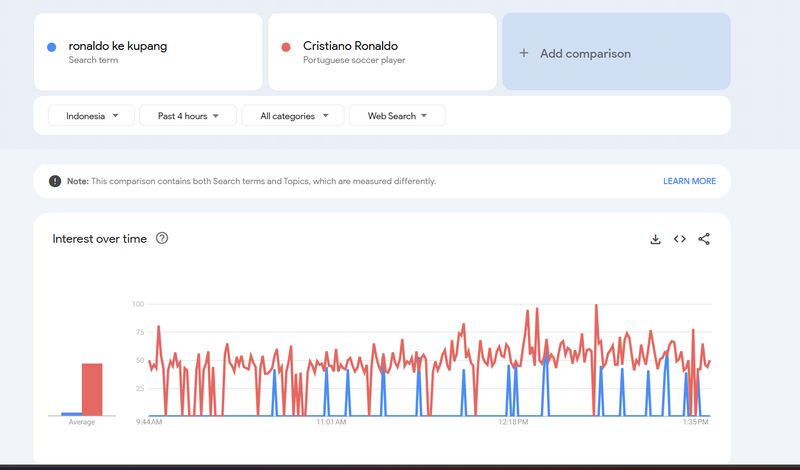This screenshot has height=470, width=800.
Task: Click the note exclamation icon
Action: coord(55,181)
